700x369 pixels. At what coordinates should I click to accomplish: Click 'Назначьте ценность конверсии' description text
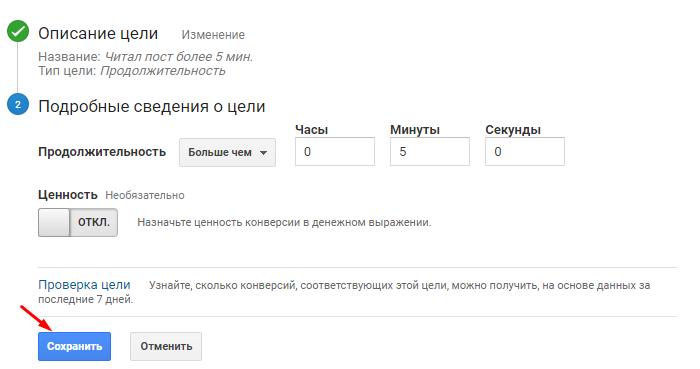[x=284, y=222]
